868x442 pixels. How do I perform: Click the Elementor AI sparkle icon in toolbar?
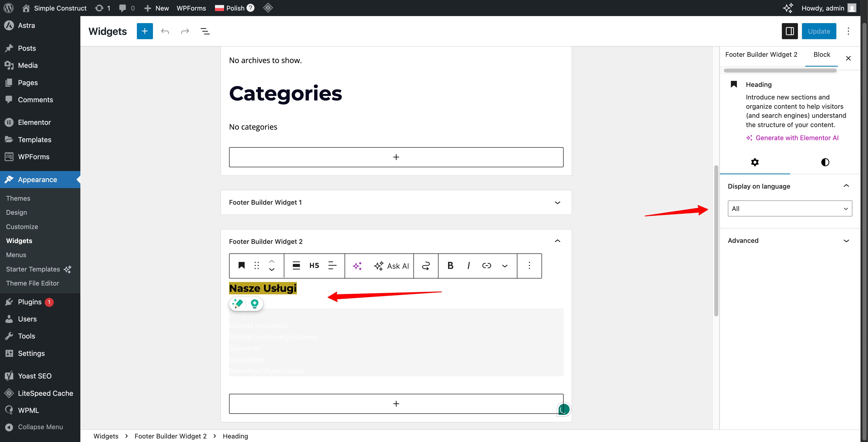357,266
